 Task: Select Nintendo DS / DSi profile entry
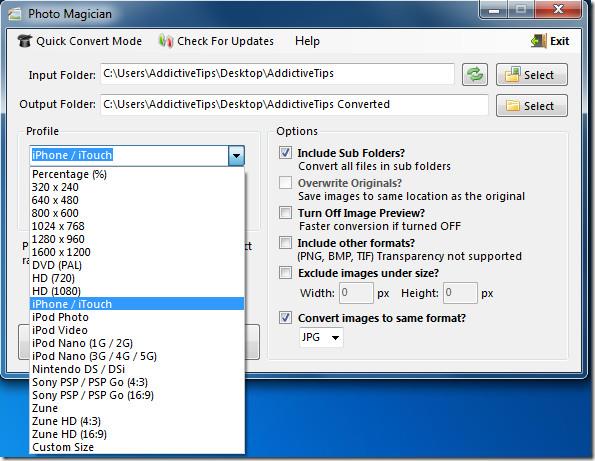coord(137,369)
